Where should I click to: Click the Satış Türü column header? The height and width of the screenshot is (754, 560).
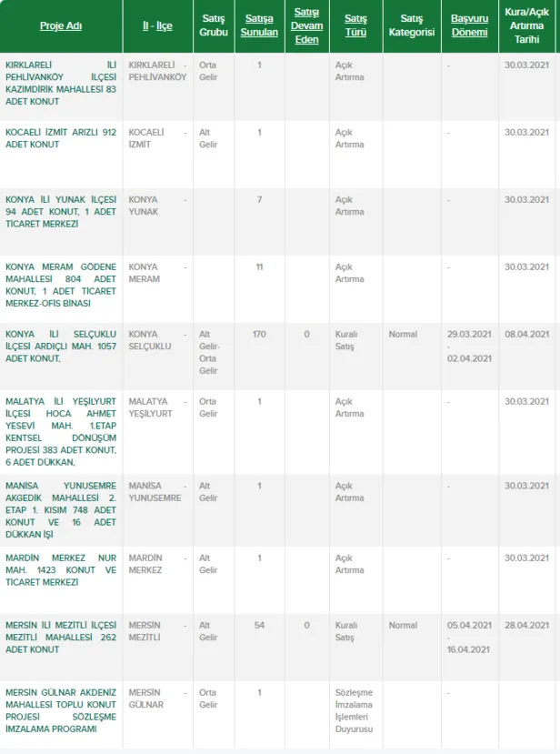pyautogui.click(x=355, y=25)
